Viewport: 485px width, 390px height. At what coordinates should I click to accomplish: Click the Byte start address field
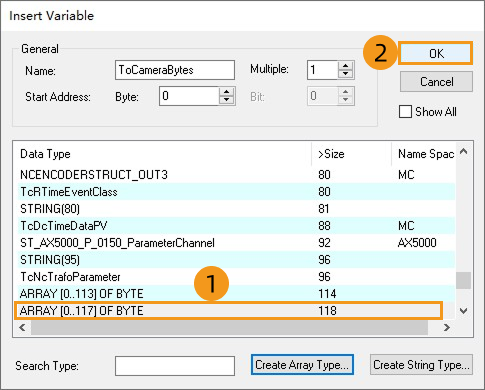(189, 96)
